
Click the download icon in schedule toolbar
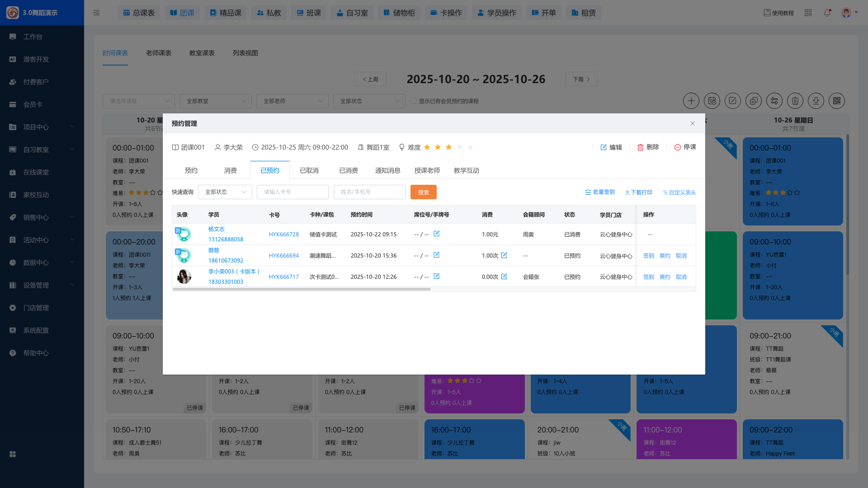point(816,101)
